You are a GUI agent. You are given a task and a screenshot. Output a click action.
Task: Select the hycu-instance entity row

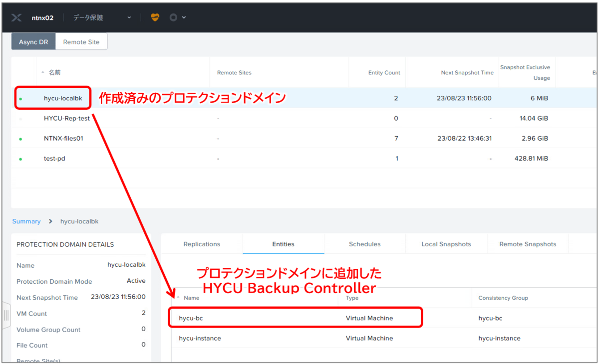[384, 338]
